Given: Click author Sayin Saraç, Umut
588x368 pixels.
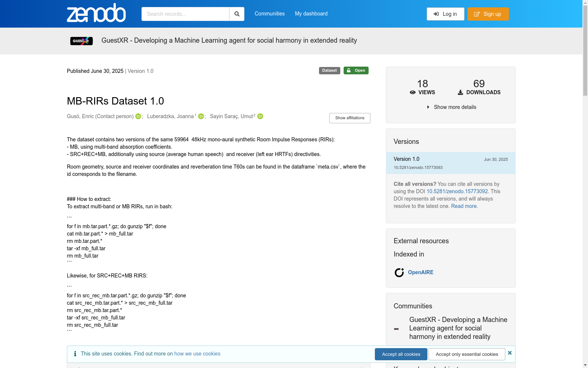Looking at the screenshot, I should tap(232, 116).
